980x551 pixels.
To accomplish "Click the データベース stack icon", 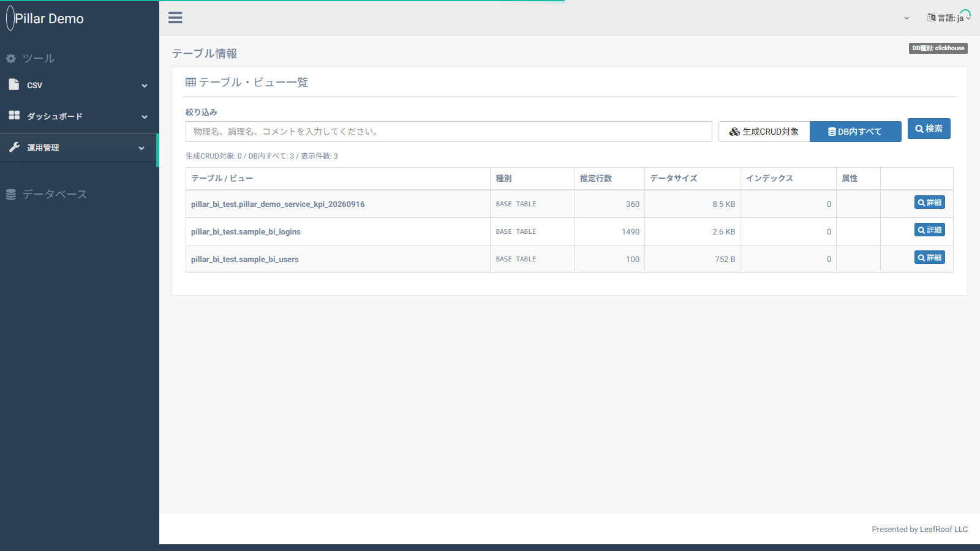I will (11, 194).
